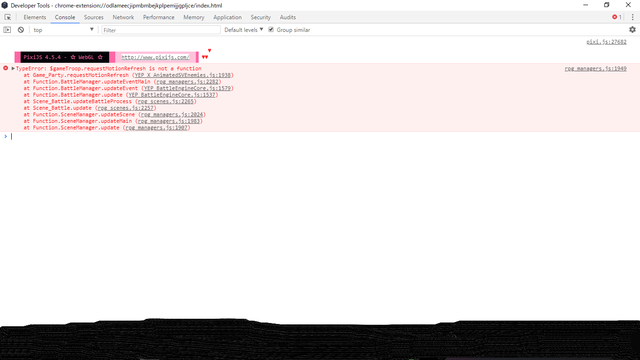Open rpg_managers.js:1949 source link at right

[596, 69]
